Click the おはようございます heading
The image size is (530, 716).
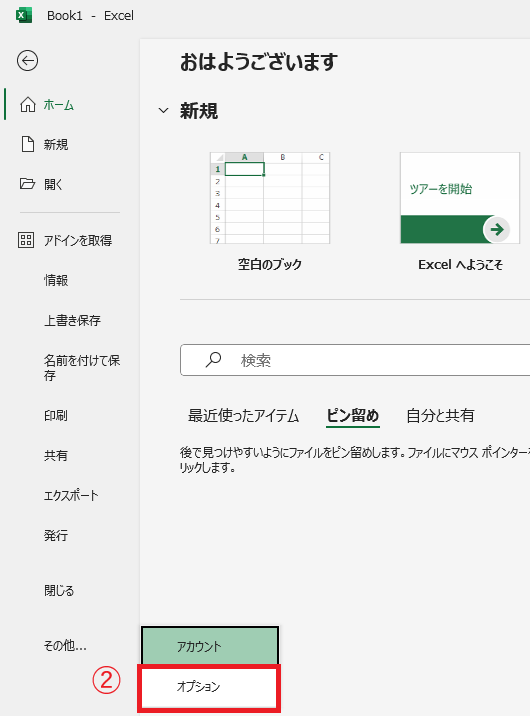pos(259,62)
